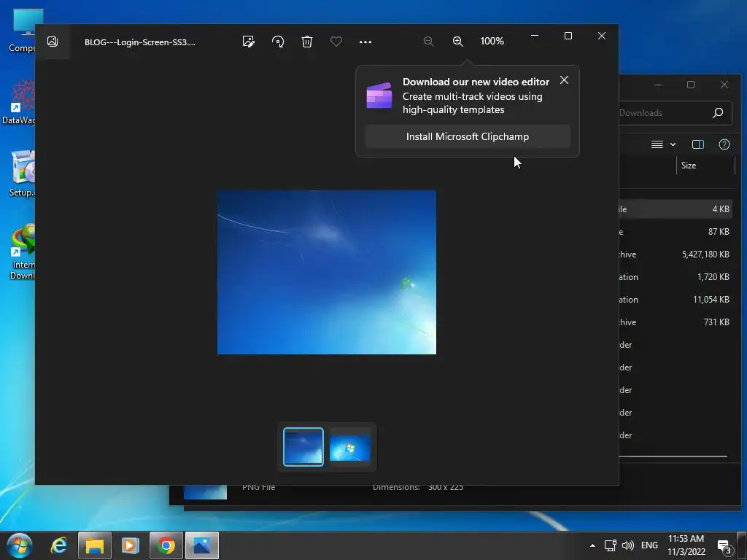Viewport: 747px width, 560px height.
Task: Select the 11,054 KB row
Action: tap(675, 300)
